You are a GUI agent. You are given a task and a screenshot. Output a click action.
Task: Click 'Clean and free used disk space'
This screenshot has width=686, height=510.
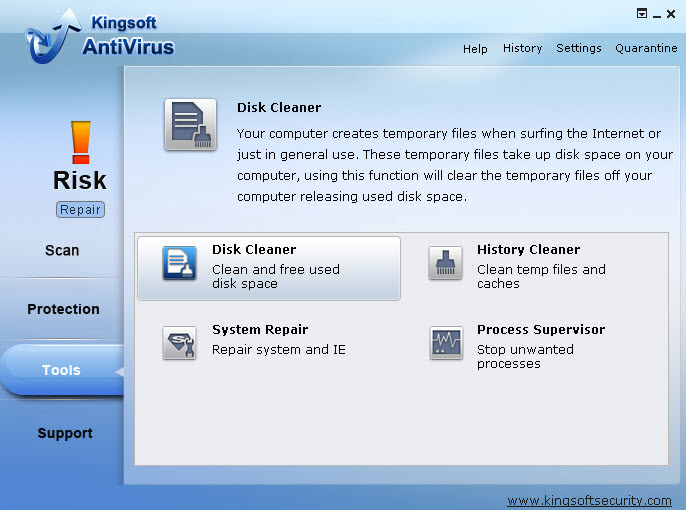tap(276, 276)
